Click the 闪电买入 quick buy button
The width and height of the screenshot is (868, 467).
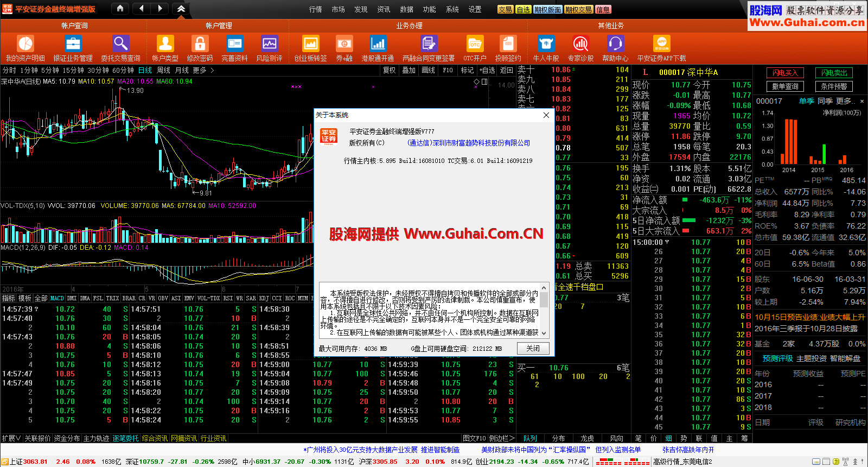pyautogui.click(x=785, y=73)
